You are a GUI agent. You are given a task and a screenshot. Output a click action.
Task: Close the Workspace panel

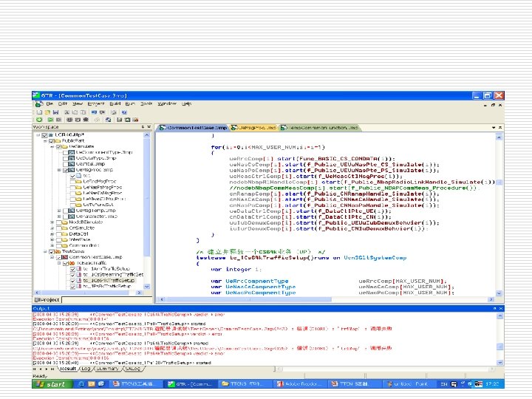(149, 127)
